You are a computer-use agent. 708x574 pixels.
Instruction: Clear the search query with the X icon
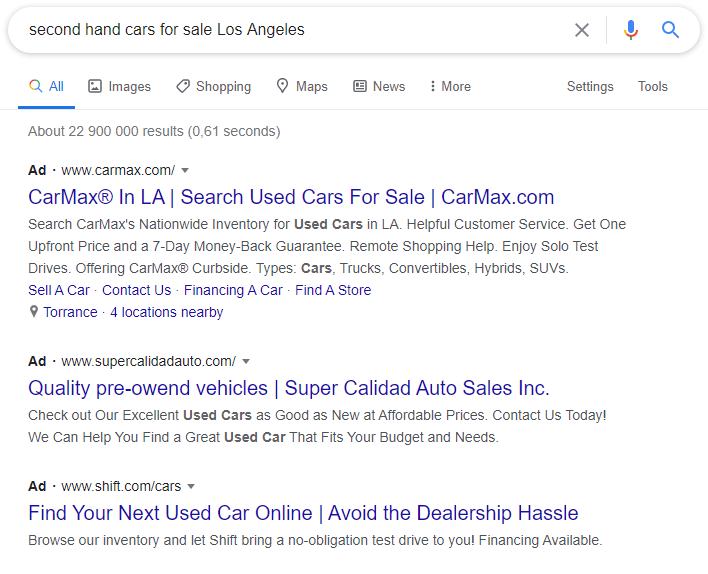tap(582, 30)
